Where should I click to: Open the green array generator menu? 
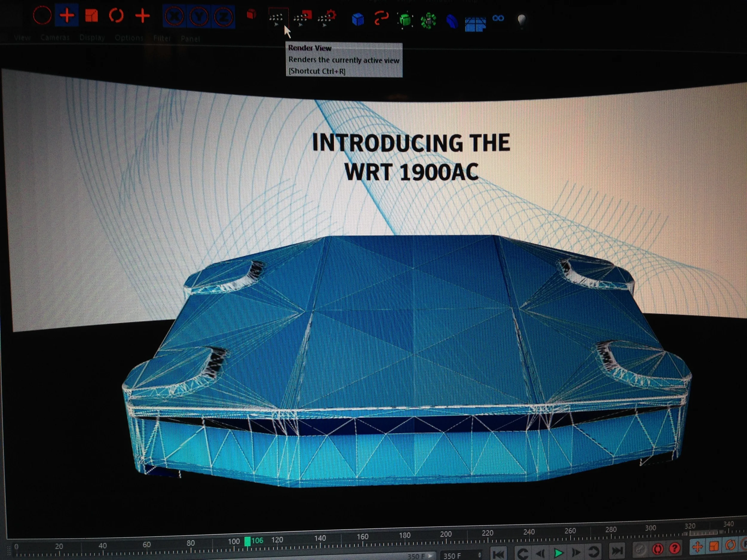428,21
